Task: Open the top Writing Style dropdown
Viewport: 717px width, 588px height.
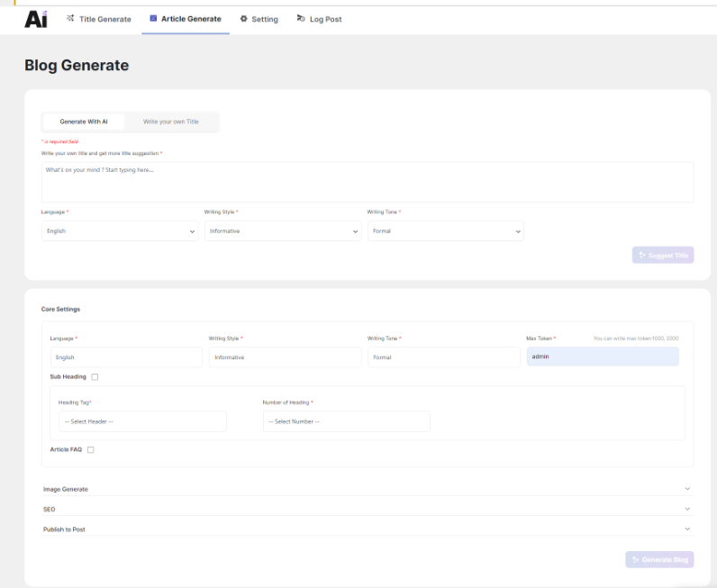Action: click(x=283, y=231)
